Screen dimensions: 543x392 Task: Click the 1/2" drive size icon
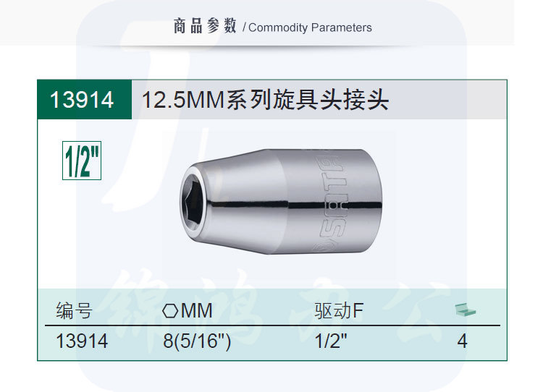(x=81, y=161)
